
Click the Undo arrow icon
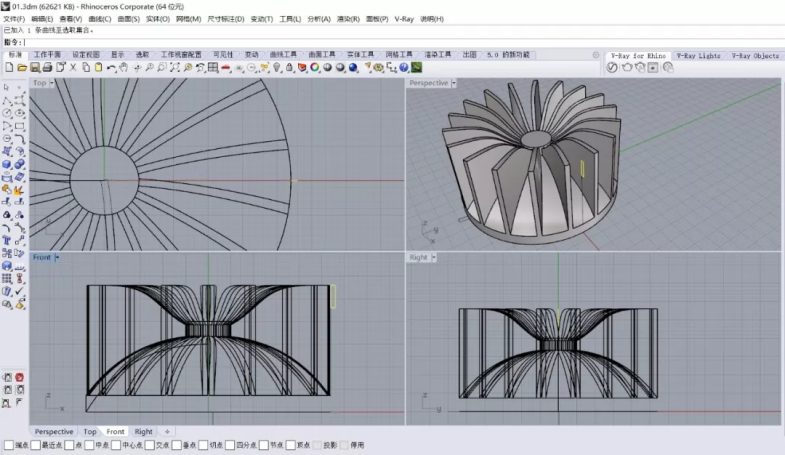(x=111, y=68)
